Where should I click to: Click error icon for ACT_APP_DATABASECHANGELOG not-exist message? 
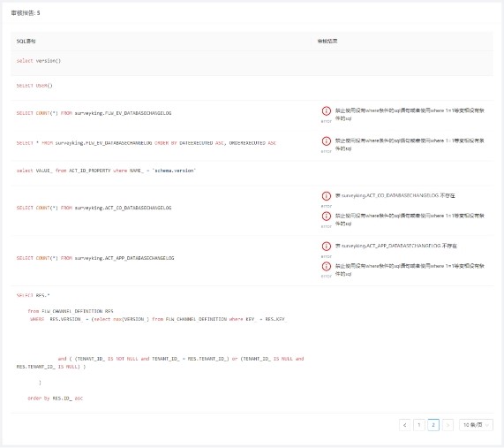(x=327, y=247)
